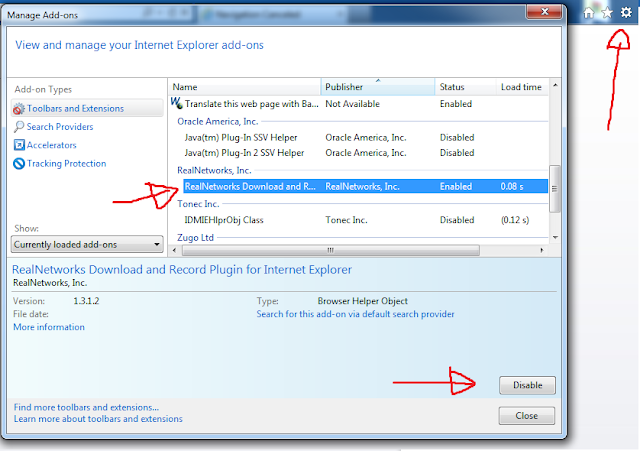Select Java(tm) Plug-In SSV Helper row
Screen dimensions: 640x451
[x=365, y=138]
